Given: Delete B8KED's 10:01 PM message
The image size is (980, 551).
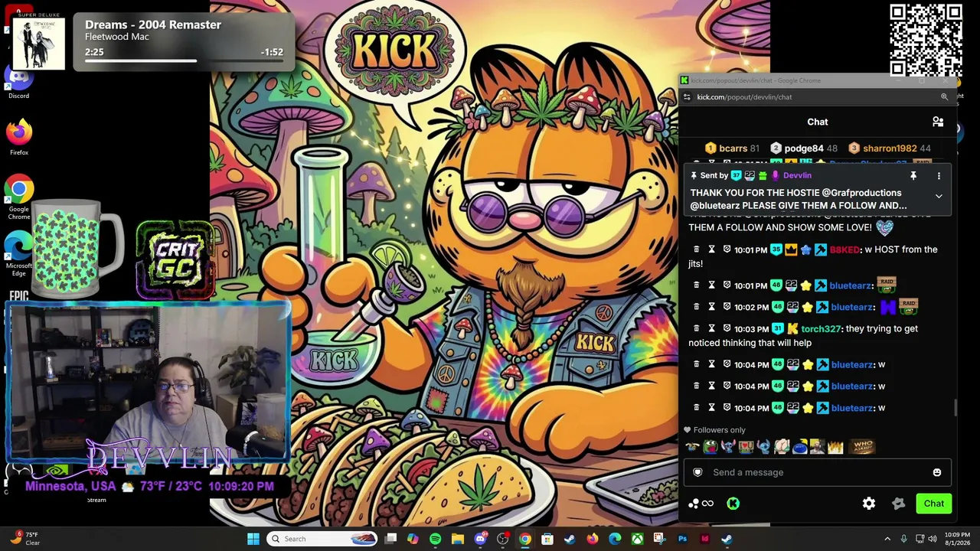Looking at the screenshot, I should (696, 249).
